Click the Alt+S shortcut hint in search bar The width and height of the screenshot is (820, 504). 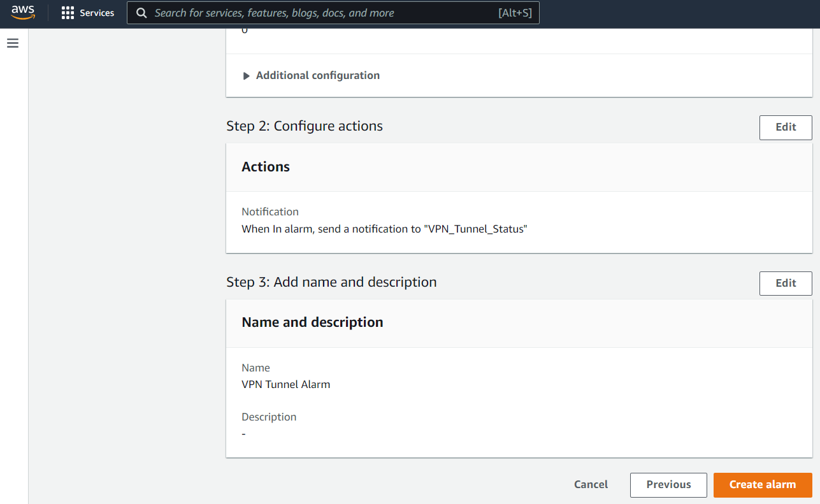(x=514, y=13)
